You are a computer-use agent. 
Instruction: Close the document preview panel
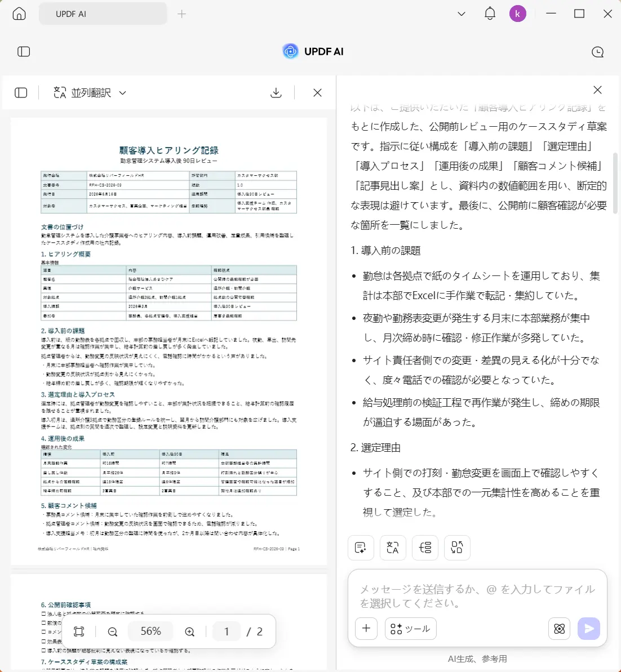point(317,92)
